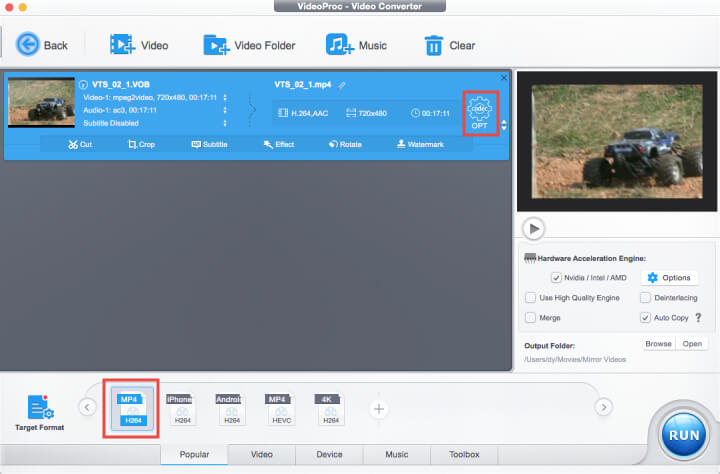Remove VTS_02_1.VOB from list

pyautogui.click(x=504, y=78)
